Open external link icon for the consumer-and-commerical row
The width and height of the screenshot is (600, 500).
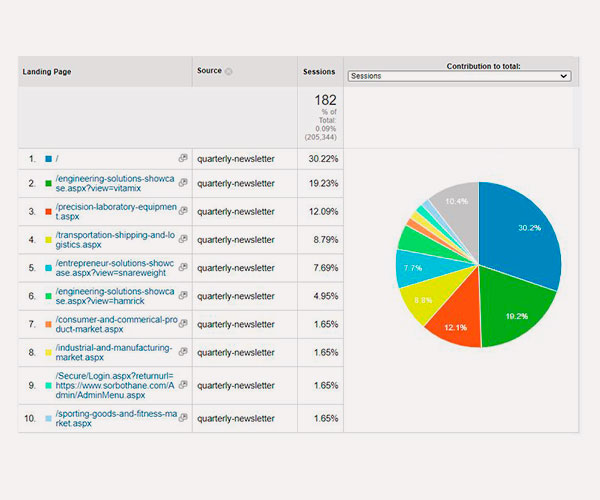(183, 323)
